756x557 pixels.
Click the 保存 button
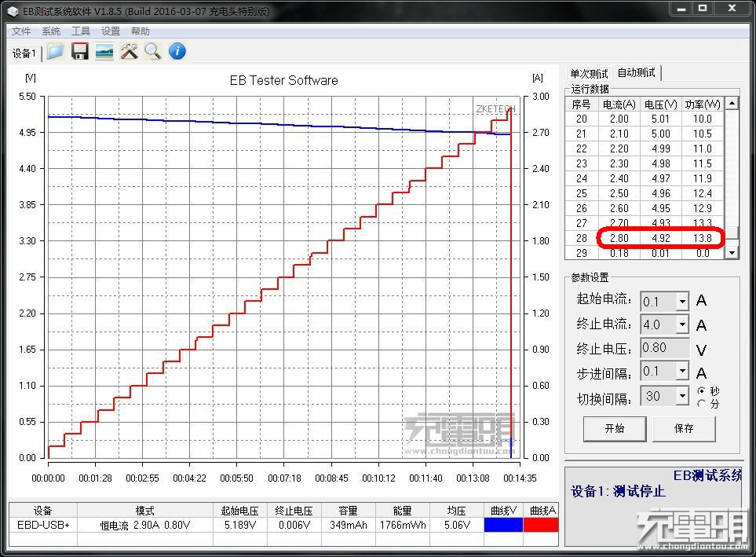click(x=684, y=428)
